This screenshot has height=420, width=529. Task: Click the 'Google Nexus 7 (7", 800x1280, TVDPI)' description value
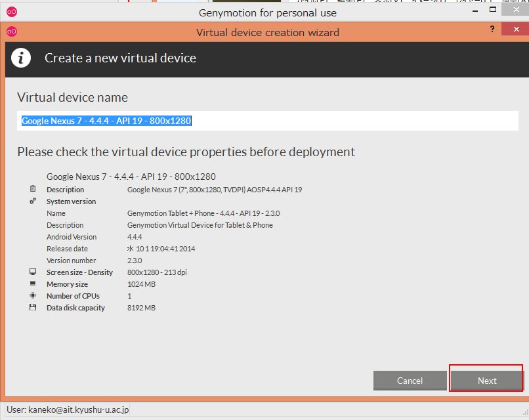[215, 190]
